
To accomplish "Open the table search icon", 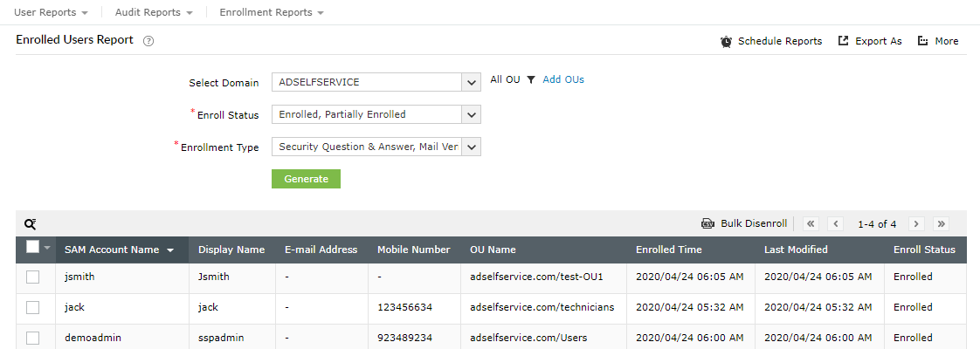I will 31,224.
